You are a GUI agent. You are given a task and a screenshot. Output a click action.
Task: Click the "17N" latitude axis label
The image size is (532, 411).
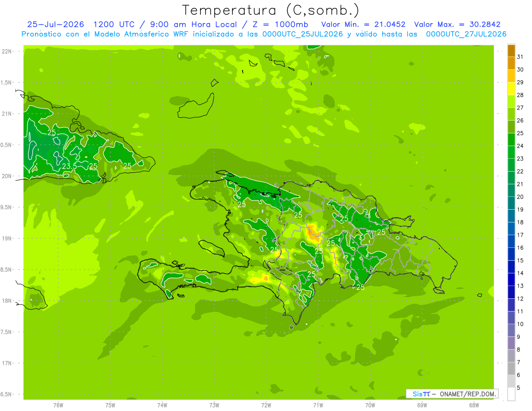[x=8, y=364]
